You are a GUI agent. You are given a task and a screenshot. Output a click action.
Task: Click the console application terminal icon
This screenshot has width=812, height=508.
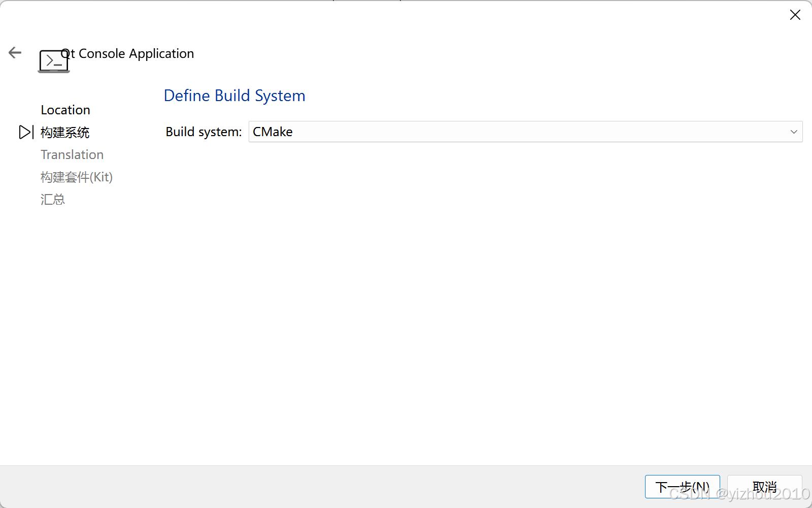click(x=54, y=61)
